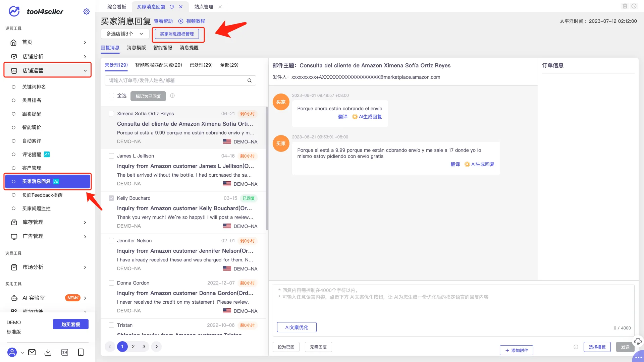Open the 智能客服 tab

pos(163,48)
